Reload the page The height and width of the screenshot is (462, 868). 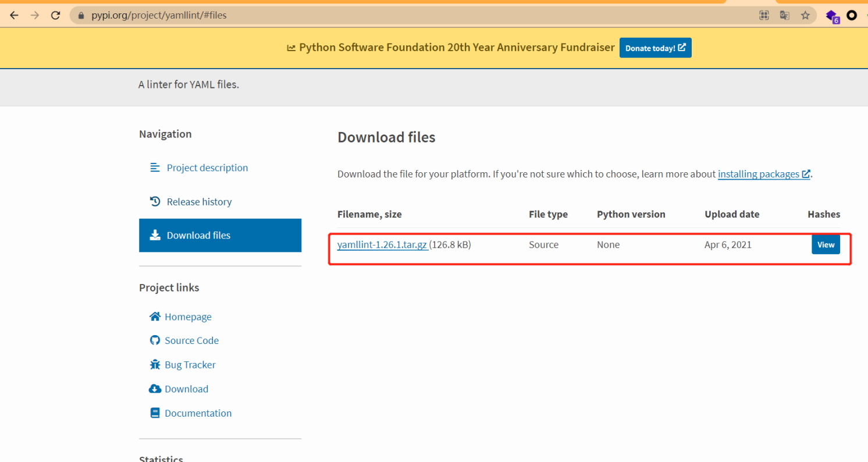pos(56,16)
